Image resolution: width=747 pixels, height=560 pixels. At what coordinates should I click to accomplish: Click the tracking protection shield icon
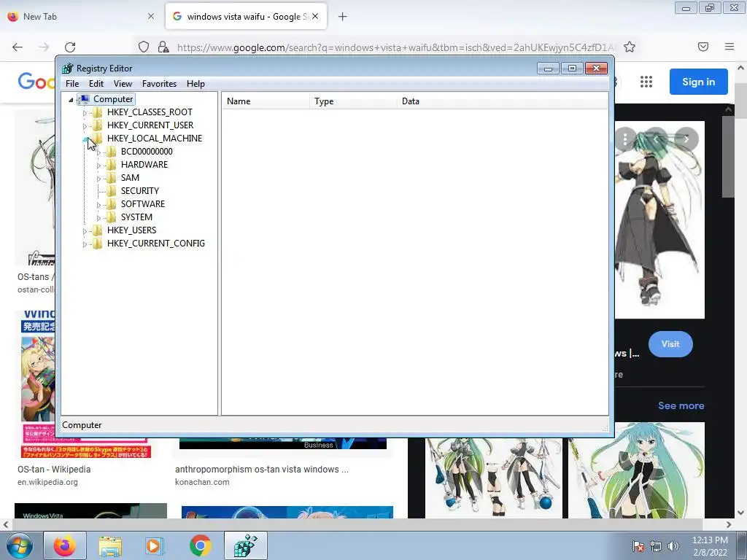click(x=144, y=47)
